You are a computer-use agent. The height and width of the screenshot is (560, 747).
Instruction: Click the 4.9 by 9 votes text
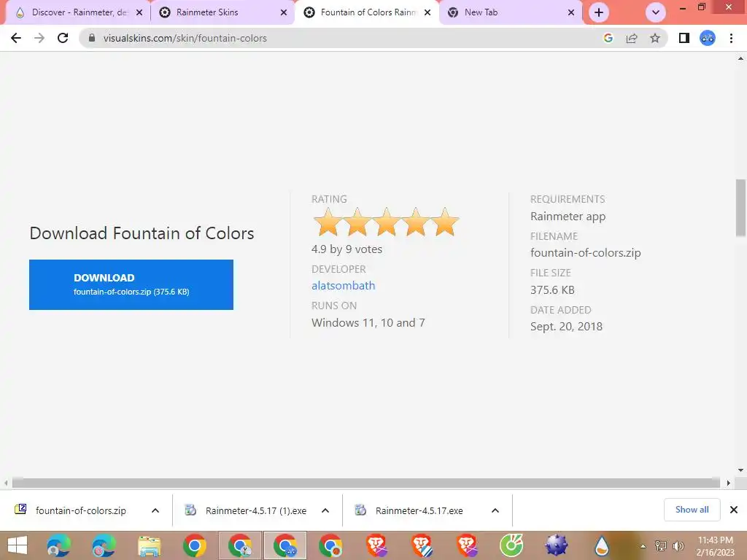[x=347, y=249]
